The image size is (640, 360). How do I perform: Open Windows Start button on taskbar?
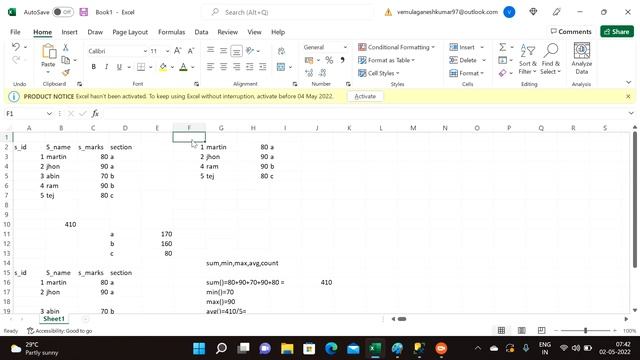click(x=199, y=349)
